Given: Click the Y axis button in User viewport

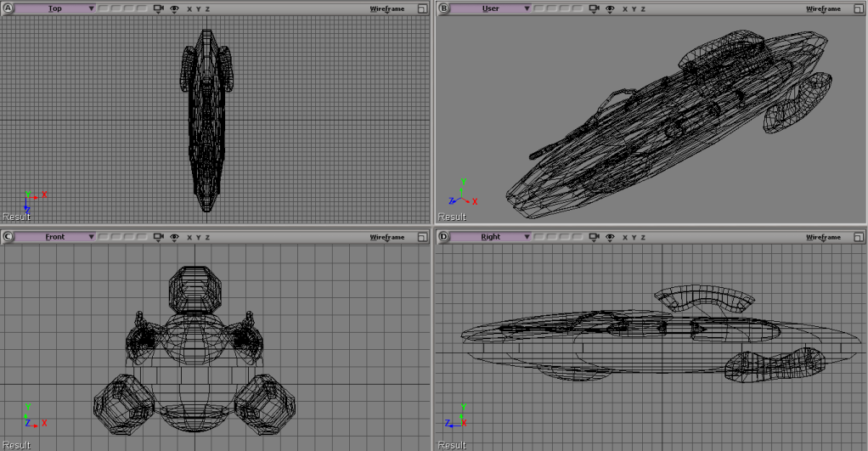Looking at the screenshot, I should pos(634,9).
